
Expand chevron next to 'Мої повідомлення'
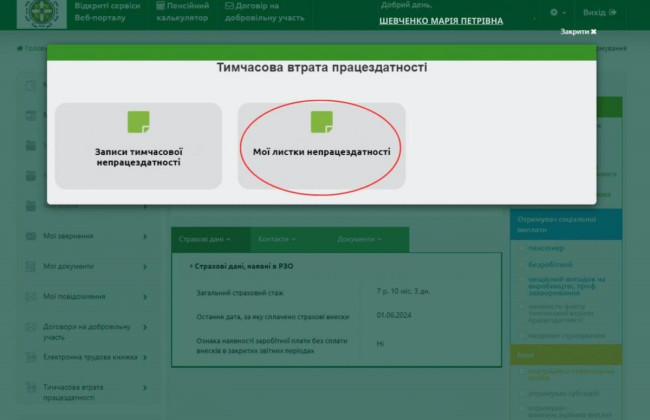click(145, 297)
